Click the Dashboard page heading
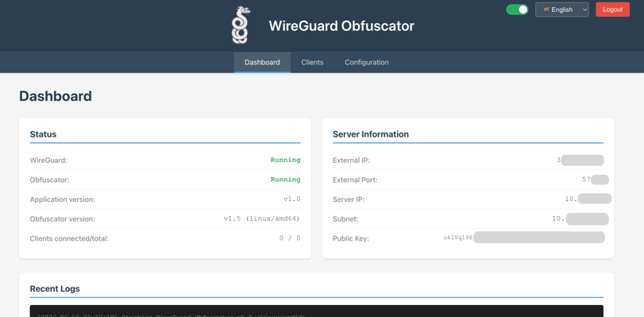This screenshot has height=317, width=644. point(56,96)
